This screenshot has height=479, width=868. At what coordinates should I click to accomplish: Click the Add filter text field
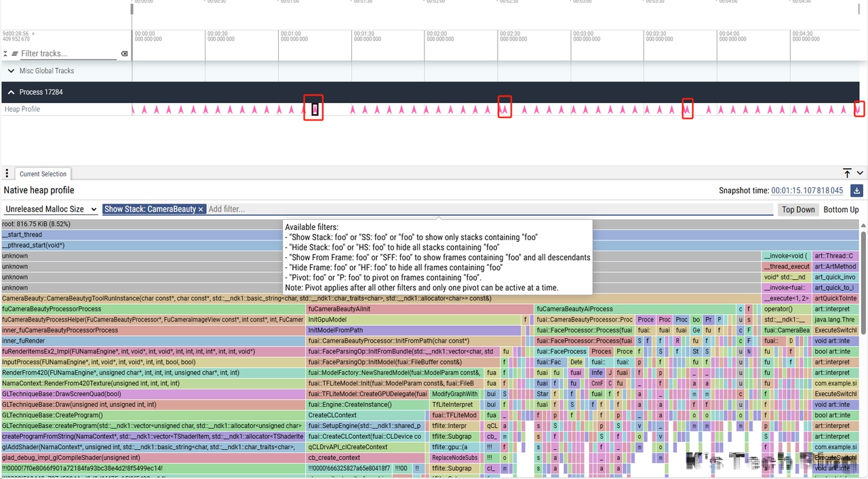pyautogui.click(x=488, y=210)
